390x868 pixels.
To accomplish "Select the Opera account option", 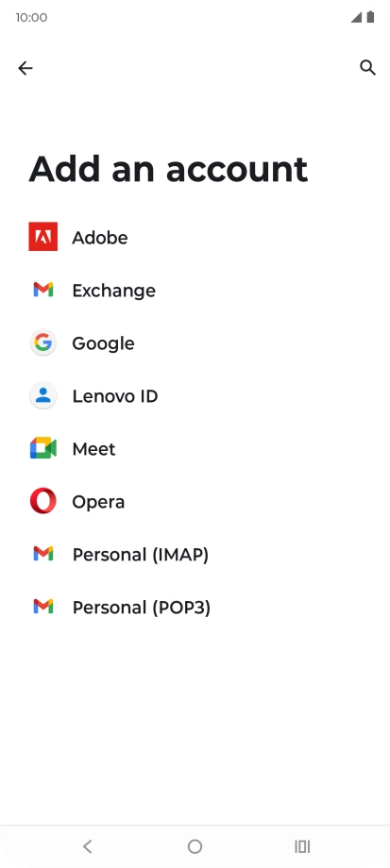I will click(x=195, y=502).
